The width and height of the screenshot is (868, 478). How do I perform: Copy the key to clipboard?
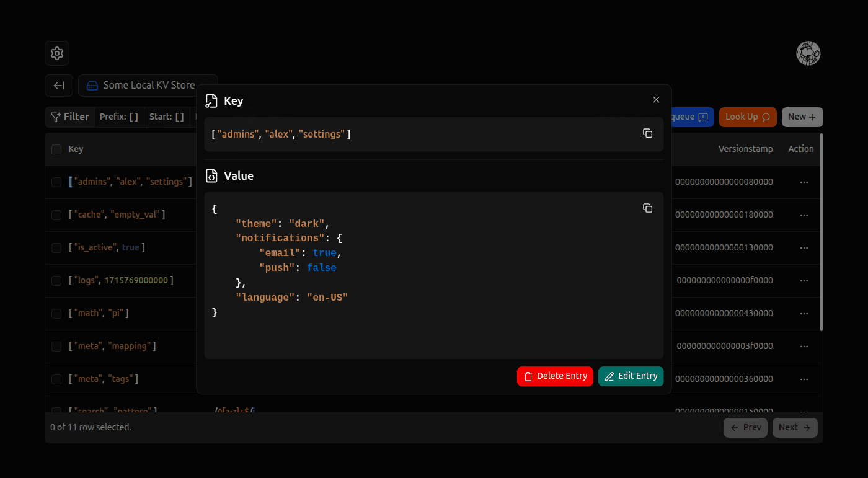coord(647,133)
